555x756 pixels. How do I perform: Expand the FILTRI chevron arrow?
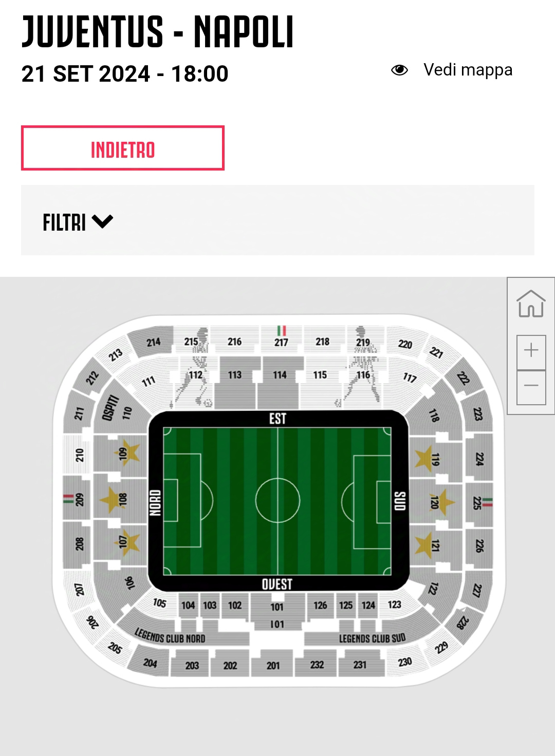tap(102, 222)
